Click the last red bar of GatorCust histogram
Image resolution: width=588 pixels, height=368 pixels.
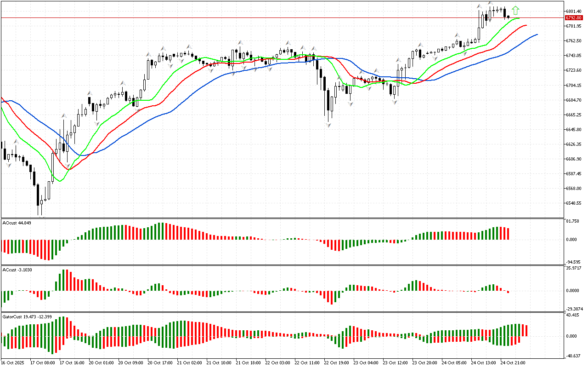[x=526, y=330]
